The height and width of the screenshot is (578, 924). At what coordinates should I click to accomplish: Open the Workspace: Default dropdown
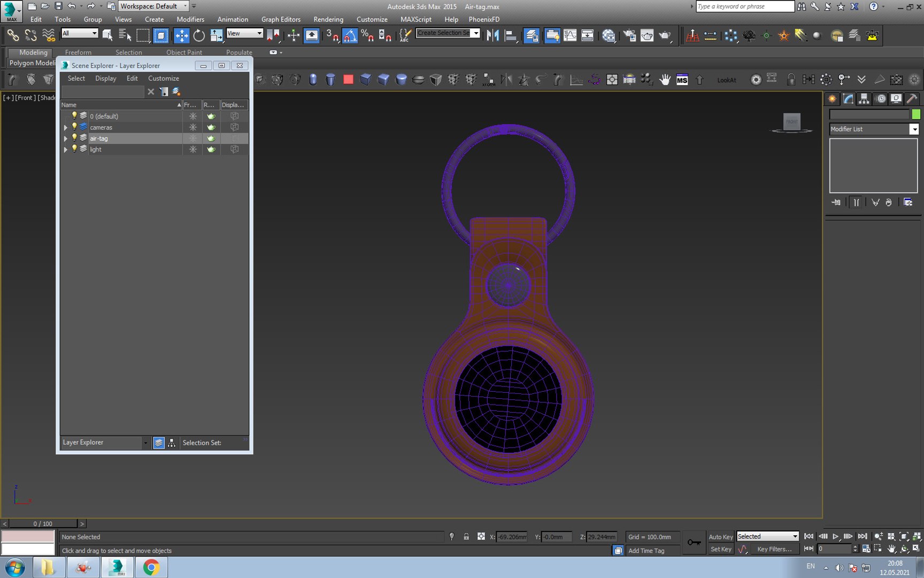(x=153, y=6)
